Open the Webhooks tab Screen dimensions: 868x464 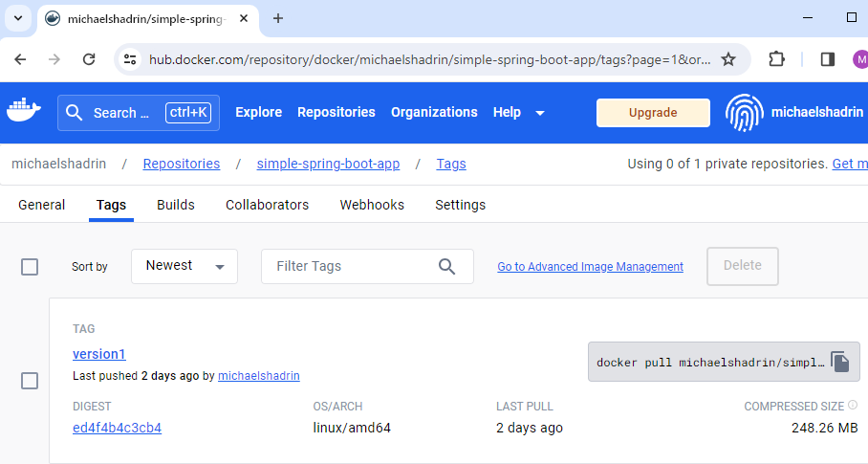[x=372, y=205]
